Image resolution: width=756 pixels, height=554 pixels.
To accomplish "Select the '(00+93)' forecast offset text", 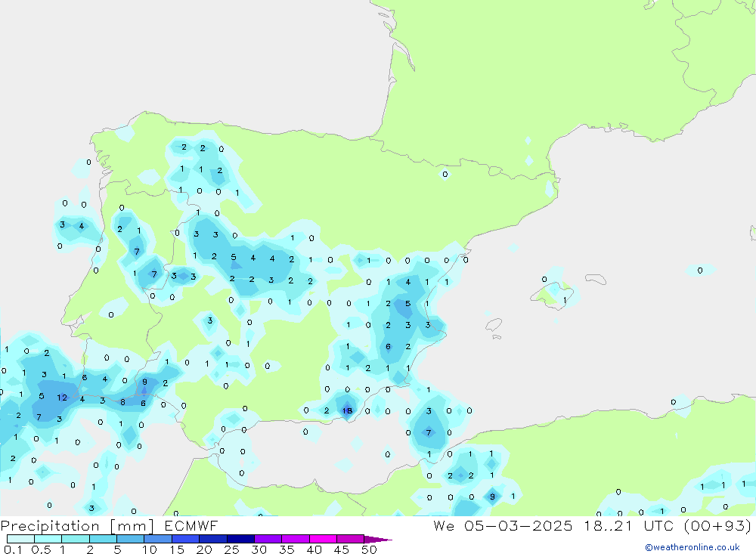I will point(718,526).
